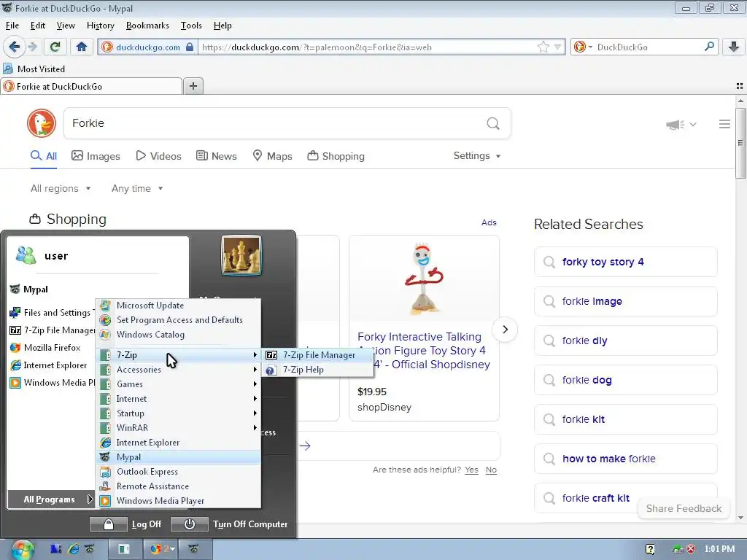This screenshot has width=747, height=560.
Task: Open the forkie dog related search
Action: (625, 380)
